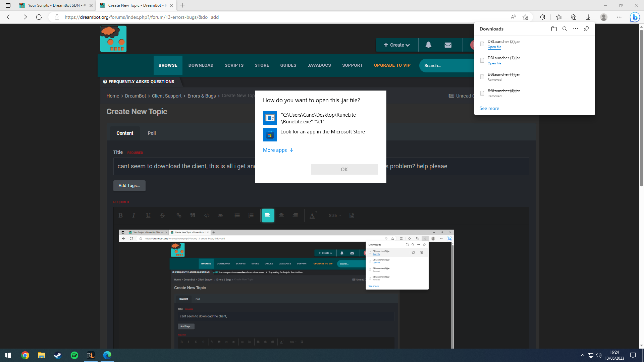
Task: Open file DBLauncher (1).jar
Action: point(494,63)
